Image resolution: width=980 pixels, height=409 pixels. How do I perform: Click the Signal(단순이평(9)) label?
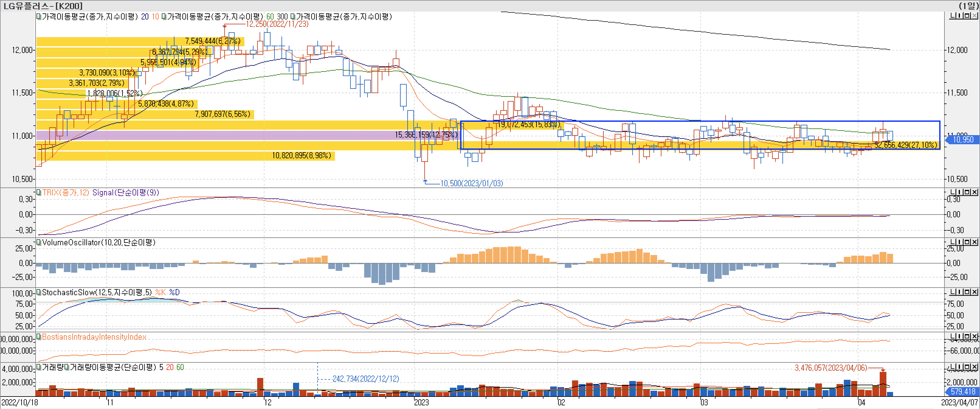[x=126, y=193]
